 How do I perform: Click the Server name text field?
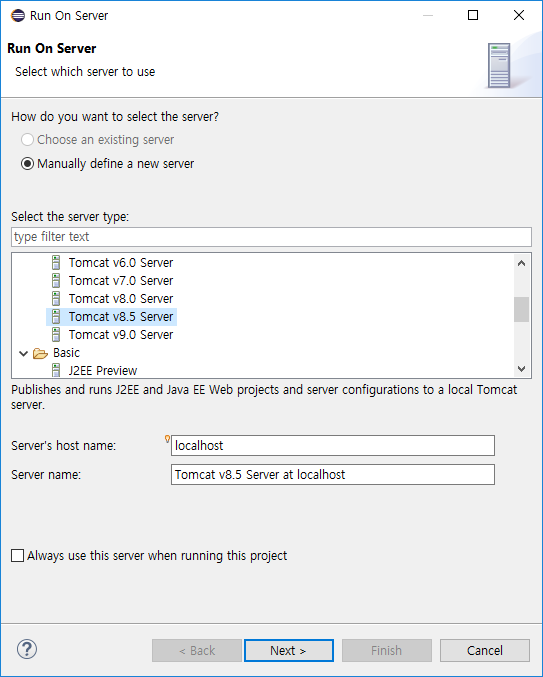[x=333, y=475]
